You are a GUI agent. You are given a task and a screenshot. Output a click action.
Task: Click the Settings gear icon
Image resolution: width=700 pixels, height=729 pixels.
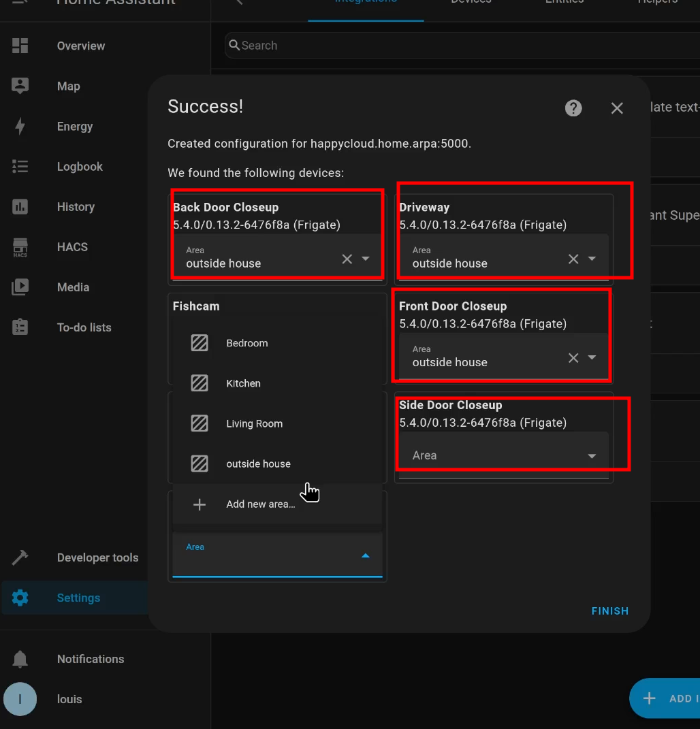pyautogui.click(x=20, y=598)
